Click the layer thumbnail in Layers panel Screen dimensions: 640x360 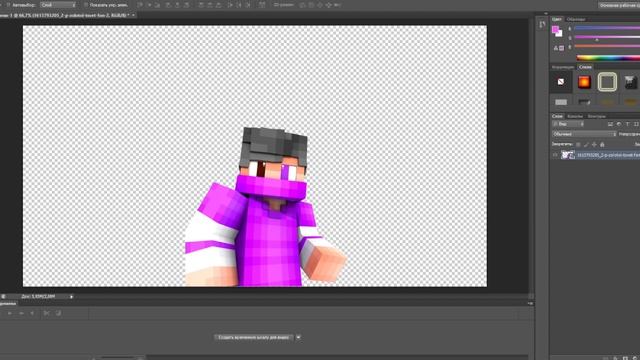(x=567, y=155)
